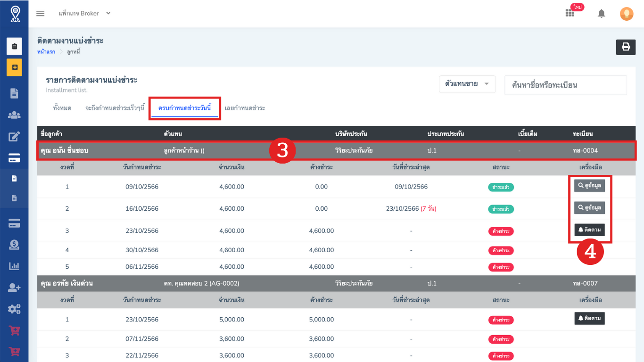Open the clipboard icon in sidebar
Image resolution: width=644 pixels, height=362 pixels.
tap(14, 46)
